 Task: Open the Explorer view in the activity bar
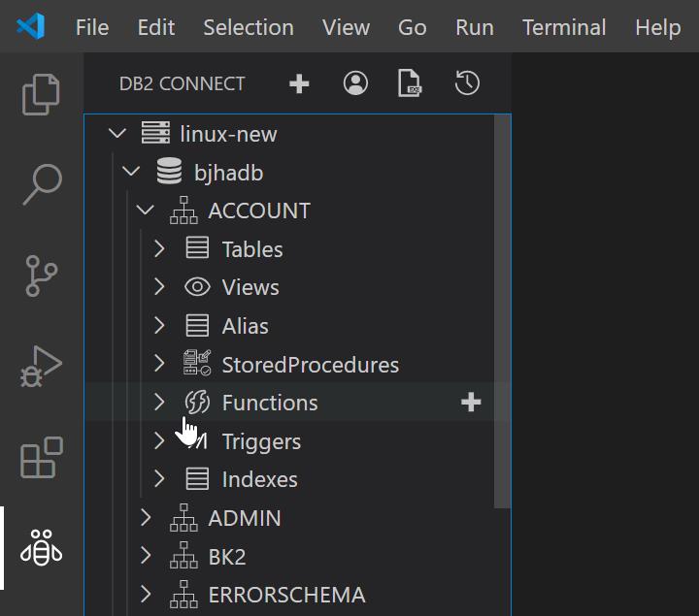(41, 94)
